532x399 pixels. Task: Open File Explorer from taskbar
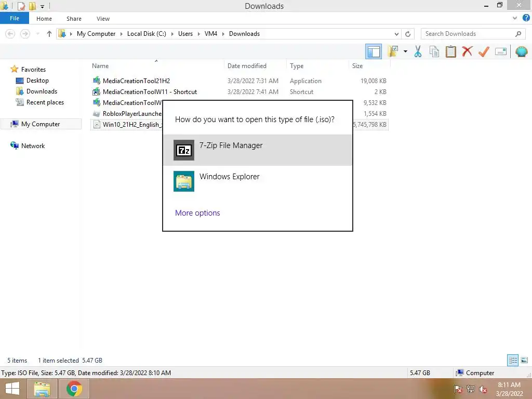pos(42,389)
